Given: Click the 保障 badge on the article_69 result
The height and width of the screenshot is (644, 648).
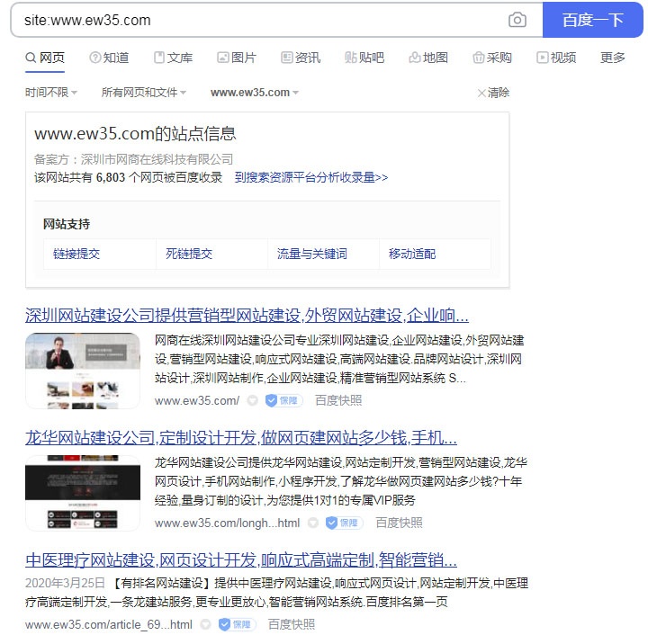Looking at the screenshot, I should (237, 624).
